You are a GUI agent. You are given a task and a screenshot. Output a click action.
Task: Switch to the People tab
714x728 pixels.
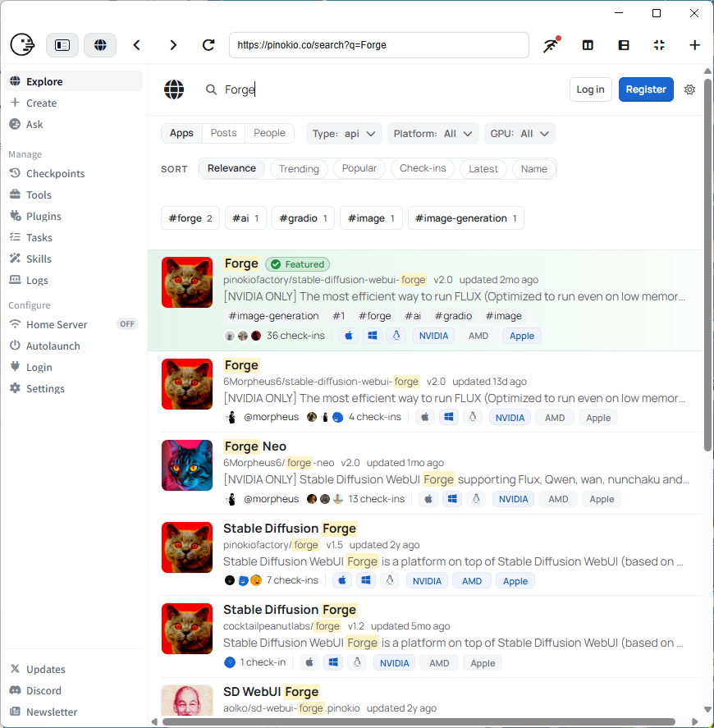(x=269, y=133)
